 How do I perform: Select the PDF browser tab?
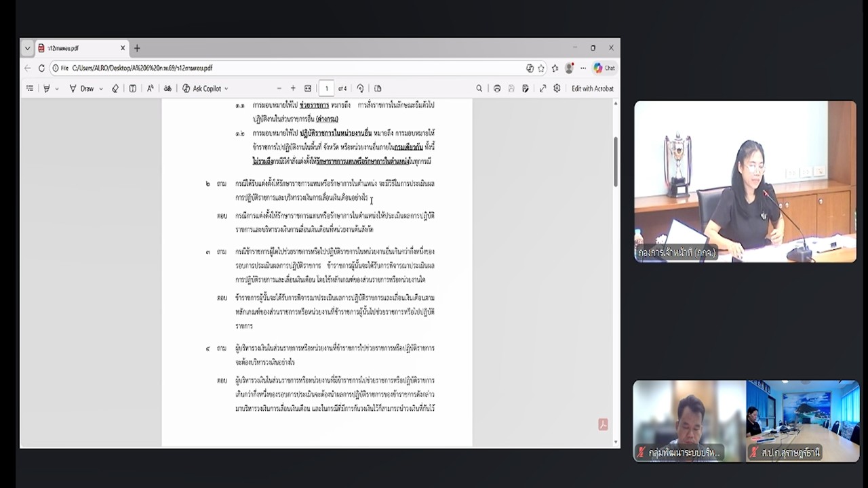(78, 48)
